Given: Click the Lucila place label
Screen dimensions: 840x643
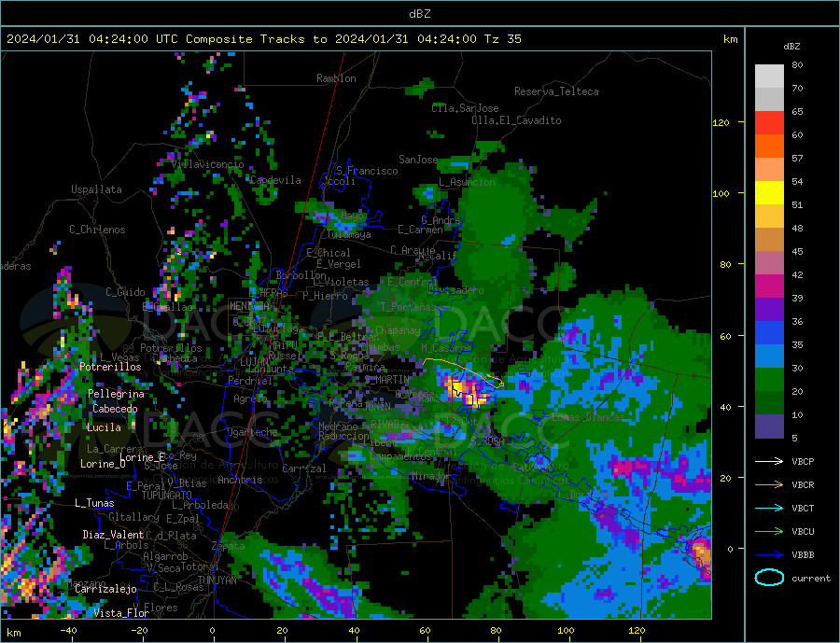Looking at the screenshot, I should [x=104, y=427].
